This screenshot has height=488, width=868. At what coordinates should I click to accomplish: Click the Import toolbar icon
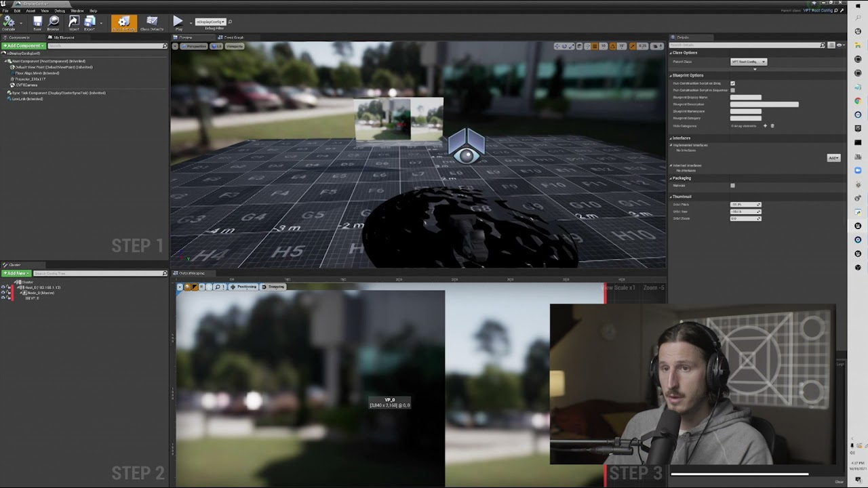(73, 23)
